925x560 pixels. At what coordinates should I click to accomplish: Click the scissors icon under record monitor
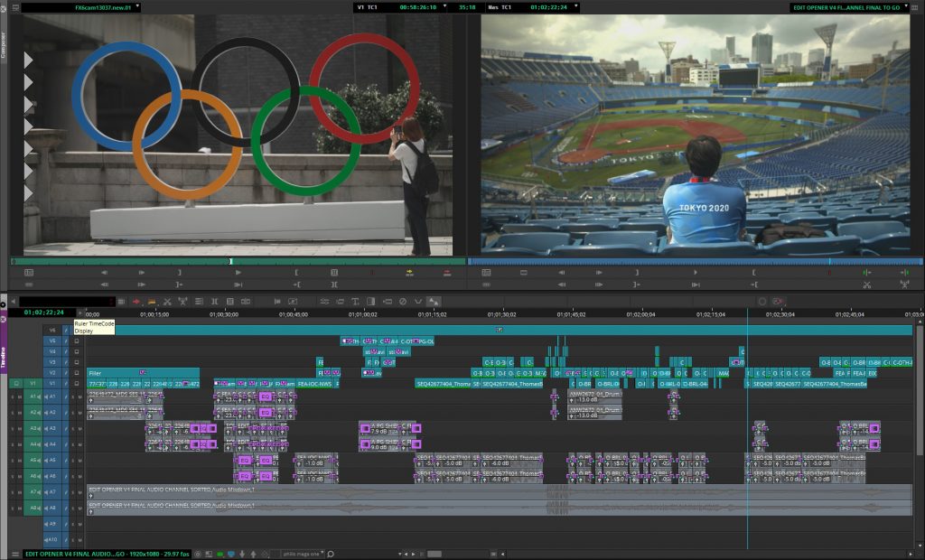[x=866, y=285]
